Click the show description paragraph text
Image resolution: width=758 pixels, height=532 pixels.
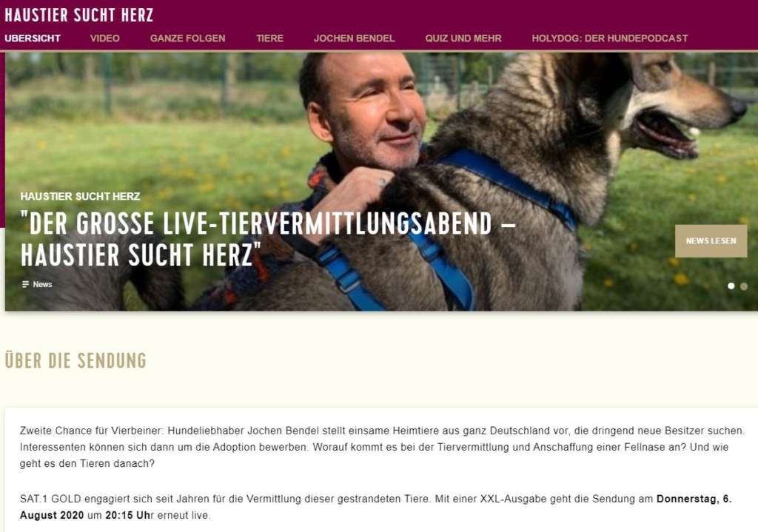click(382, 447)
